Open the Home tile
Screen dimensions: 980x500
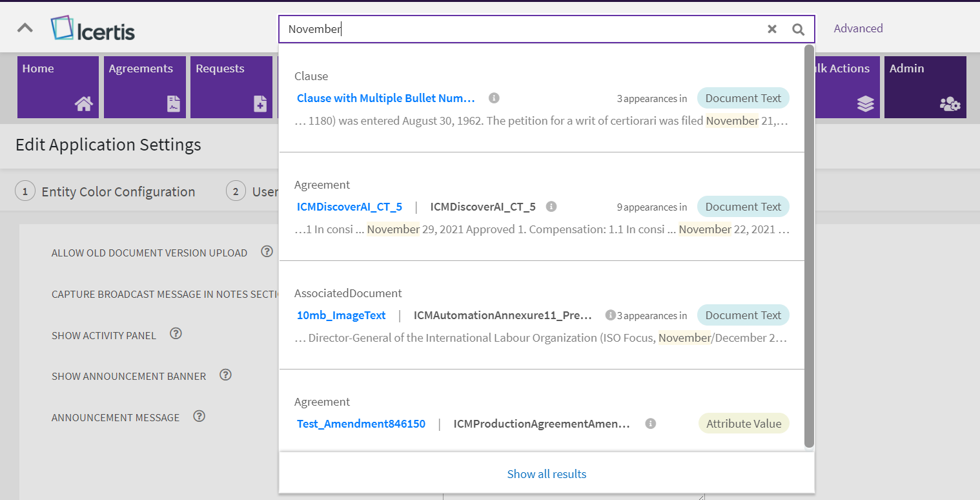[x=58, y=87]
